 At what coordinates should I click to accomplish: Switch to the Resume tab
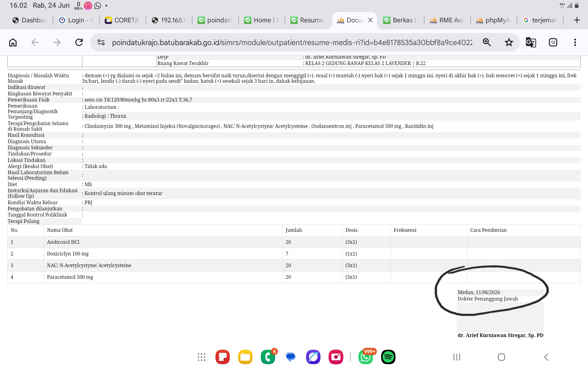click(x=308, y=20)
